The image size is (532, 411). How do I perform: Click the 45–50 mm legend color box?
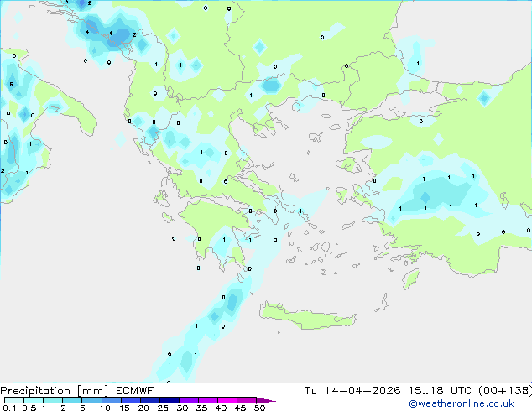(x=247, y=400)
